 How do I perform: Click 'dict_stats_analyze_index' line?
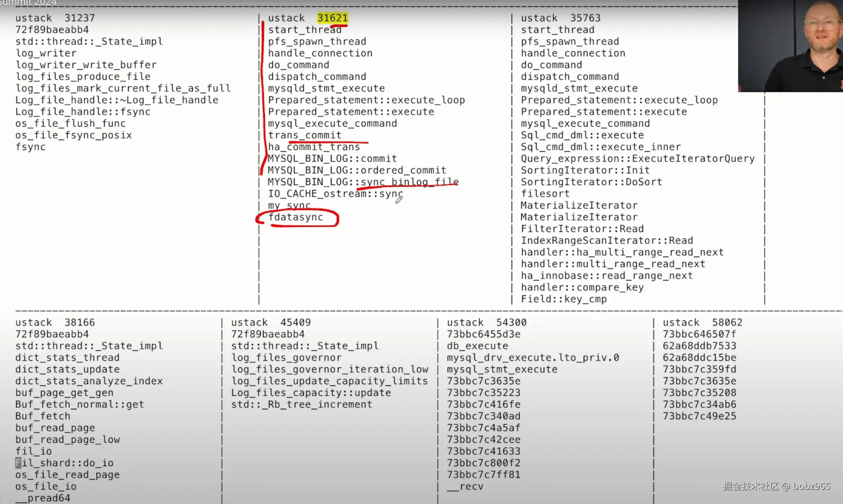click(x=89, y=381)
